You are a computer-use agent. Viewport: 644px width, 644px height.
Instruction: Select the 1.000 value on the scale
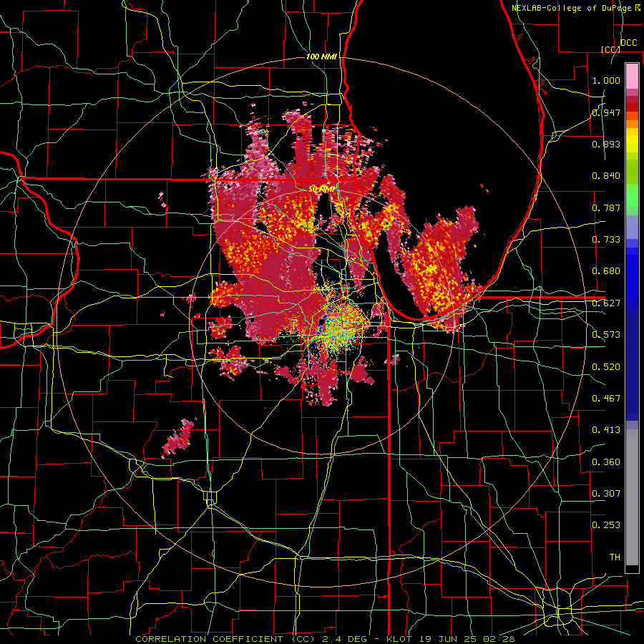(606, 80)
